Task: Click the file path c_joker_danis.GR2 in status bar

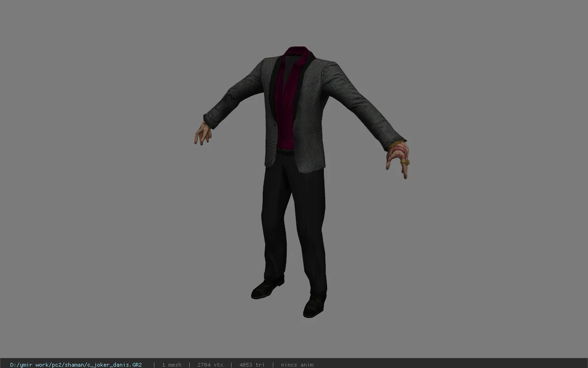Action: pyautogui.click(x=76, y=365)
